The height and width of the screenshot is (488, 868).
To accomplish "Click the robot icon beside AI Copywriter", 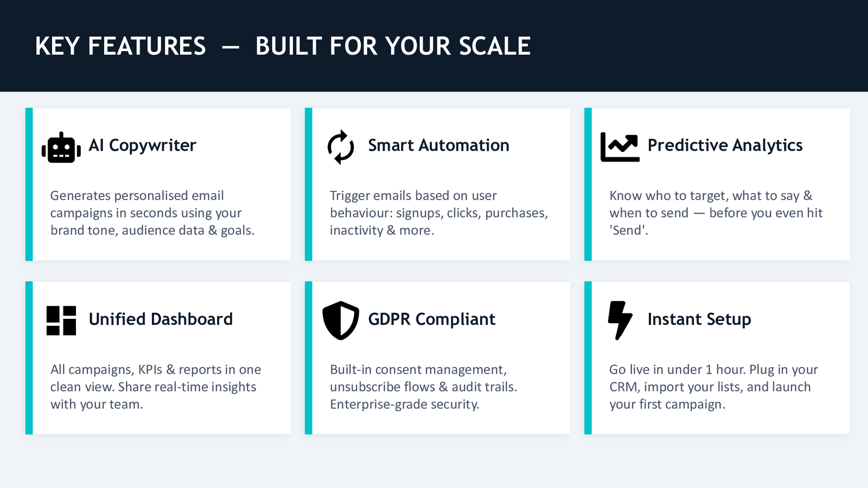I will pos(61,147).
